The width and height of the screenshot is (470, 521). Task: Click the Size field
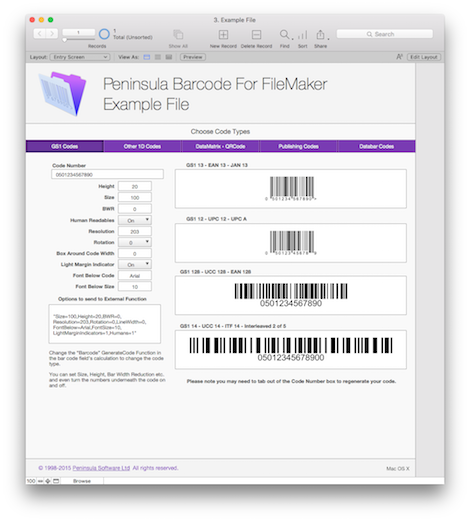click(x=135, y=197)
